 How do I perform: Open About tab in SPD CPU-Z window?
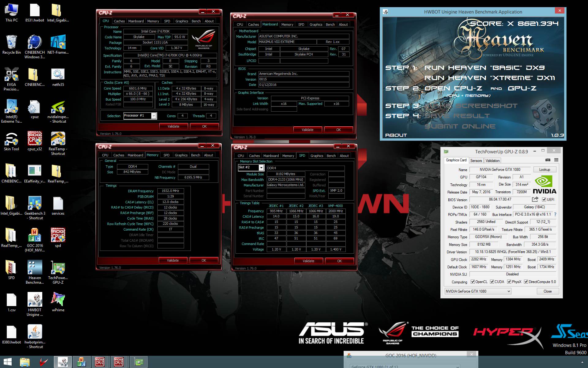pyautogui.click(x=344, y=156)
